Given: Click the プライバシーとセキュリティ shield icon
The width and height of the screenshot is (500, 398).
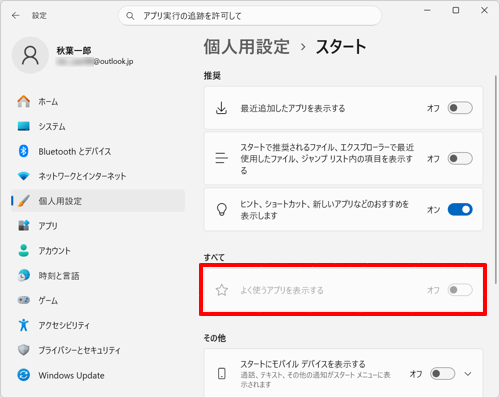Looking at the screenshot, I should 24,350.
